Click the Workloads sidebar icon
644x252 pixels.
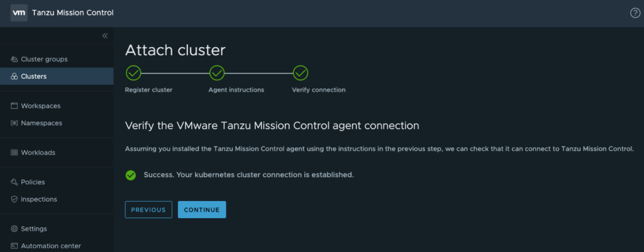coord(14,153)
